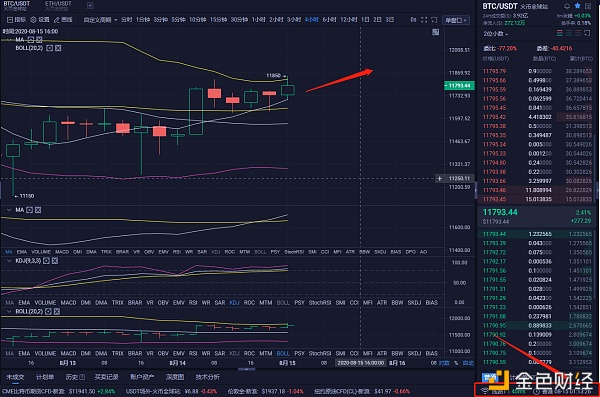The width and height of the screenshot is (600, 397).
Task: Toggle the favorite star for BTC/USDT
Action: pyautogui.click(x=577, y=6)
